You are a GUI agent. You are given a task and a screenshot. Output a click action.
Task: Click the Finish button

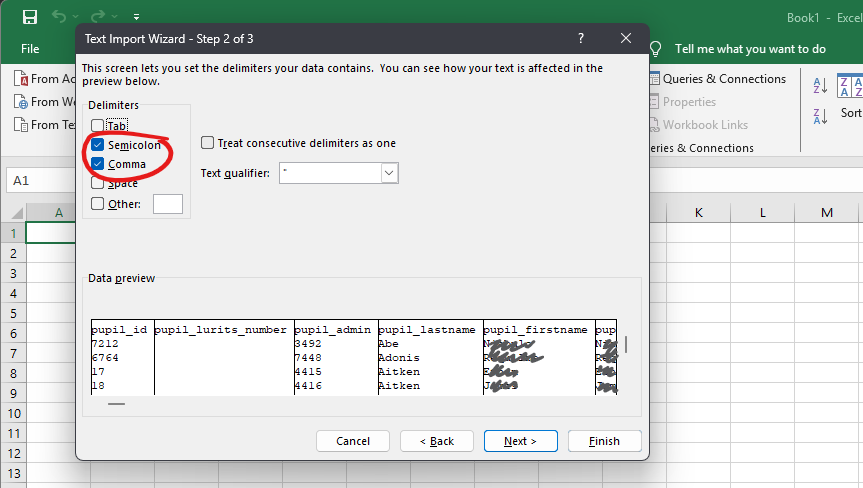click(x=604, y=441)
